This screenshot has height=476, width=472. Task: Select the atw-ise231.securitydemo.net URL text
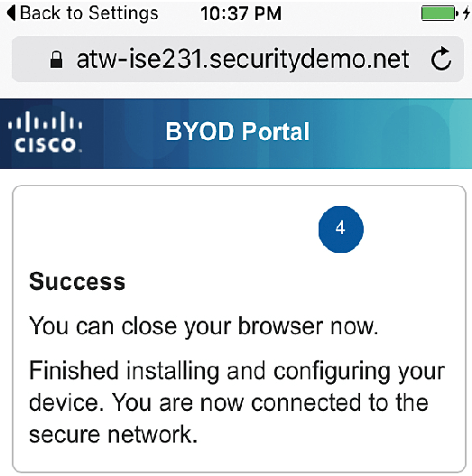pyautogui.click(x=243, y=59)
